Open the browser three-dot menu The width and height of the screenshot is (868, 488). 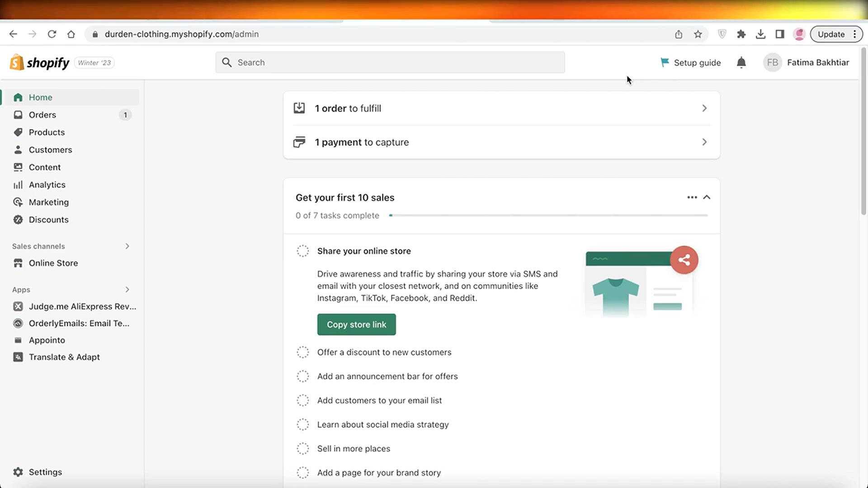(x=855, y=34)
